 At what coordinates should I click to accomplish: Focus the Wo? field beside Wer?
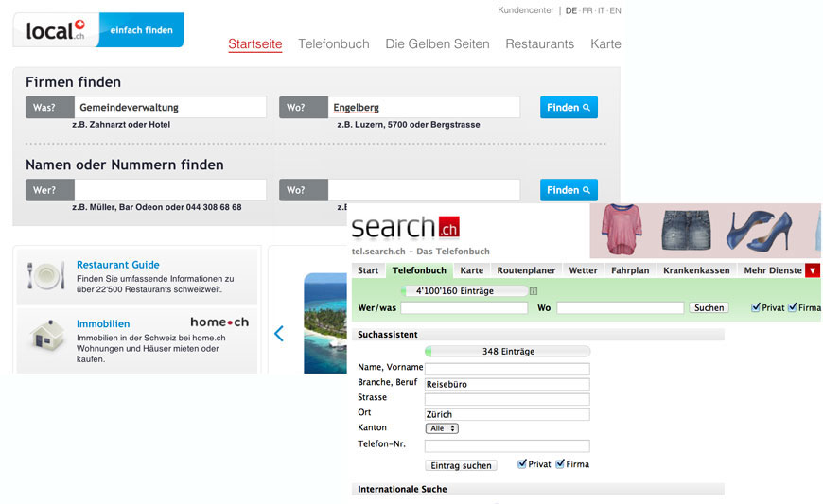point(424,190)
